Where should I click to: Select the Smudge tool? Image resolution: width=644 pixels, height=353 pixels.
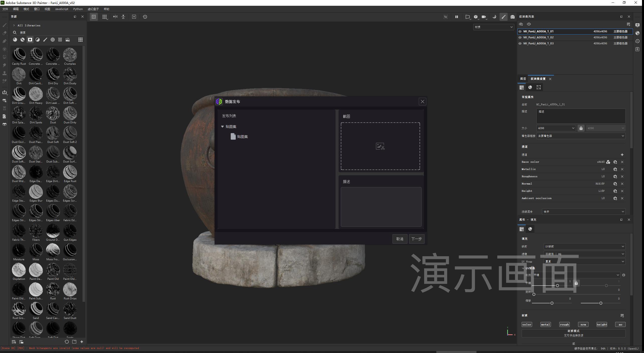[5, 65]
